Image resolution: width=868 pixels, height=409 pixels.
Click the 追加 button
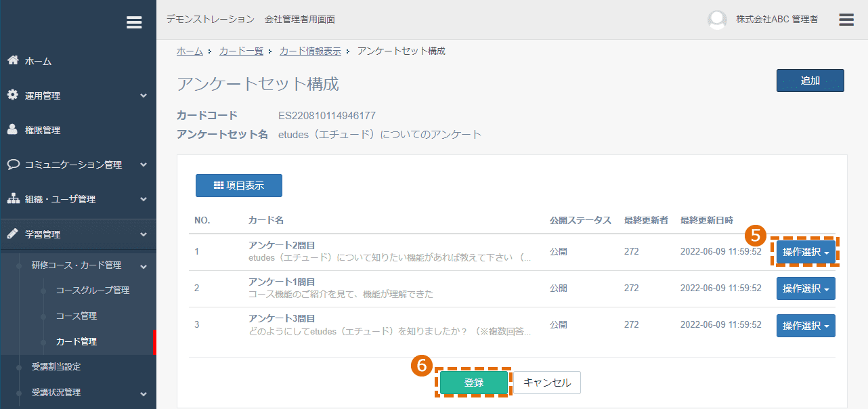pos(810,81)
